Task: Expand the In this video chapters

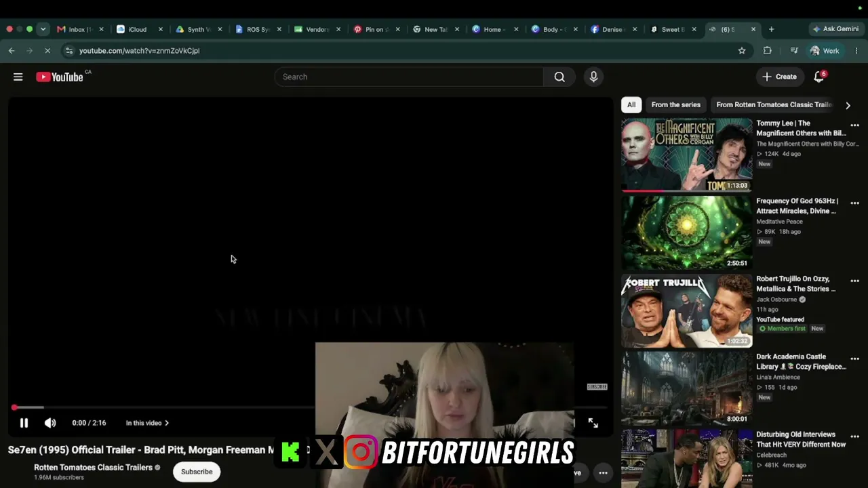Action: (x=147, y=423)
